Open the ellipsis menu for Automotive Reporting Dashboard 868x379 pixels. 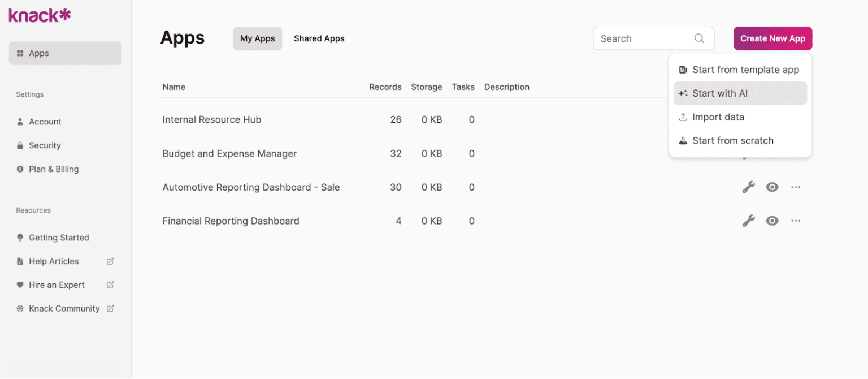(796, 187)
